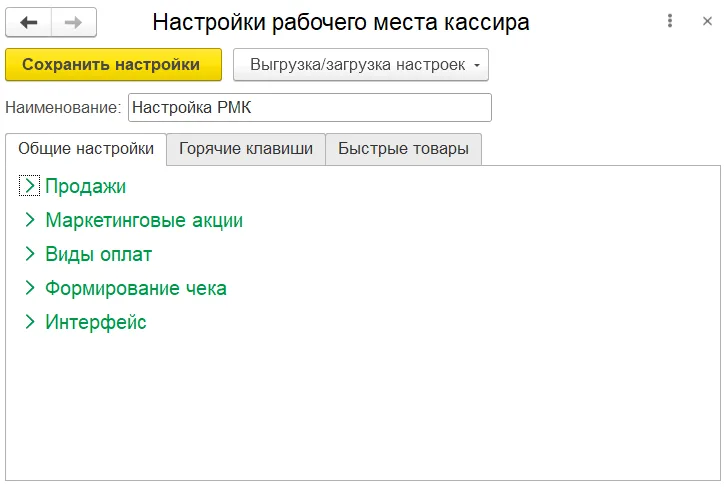Click the Формирование чека group title
The height and width of the screenshot is (487, 724).
click(136, 289)
